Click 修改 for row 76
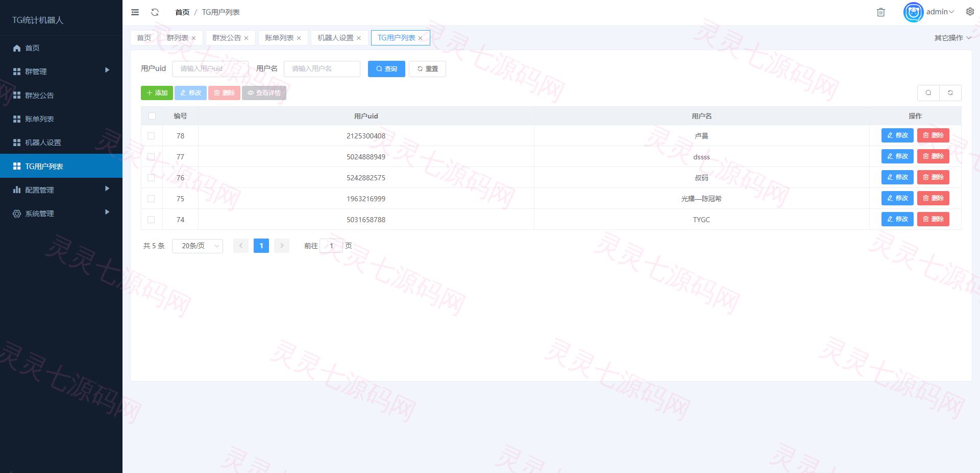This screenshot has width=980, height=473. click(x=897, y=177)
